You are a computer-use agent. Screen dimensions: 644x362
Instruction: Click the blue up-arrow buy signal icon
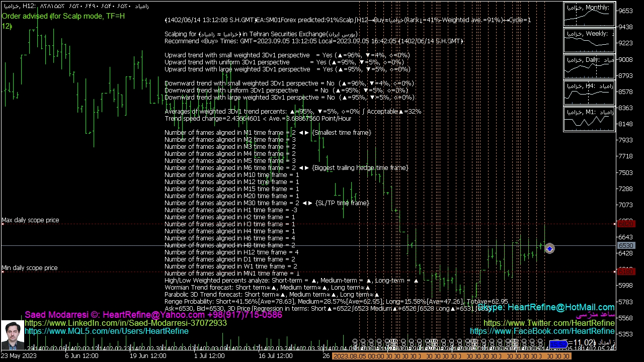[x=549, y=249]
